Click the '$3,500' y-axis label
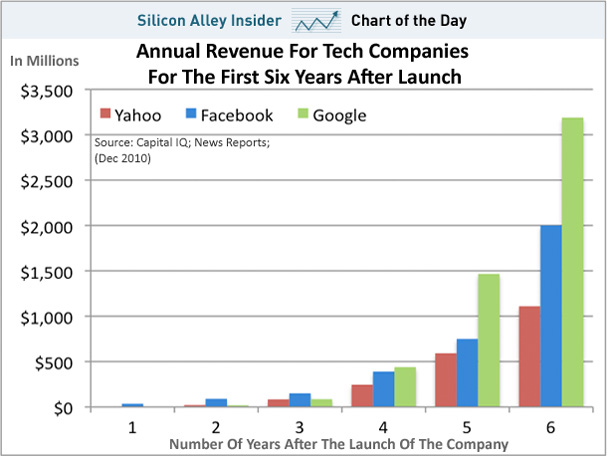Image resolution: width=607 pixels, height=456 pixels. [x=46, y=91]
